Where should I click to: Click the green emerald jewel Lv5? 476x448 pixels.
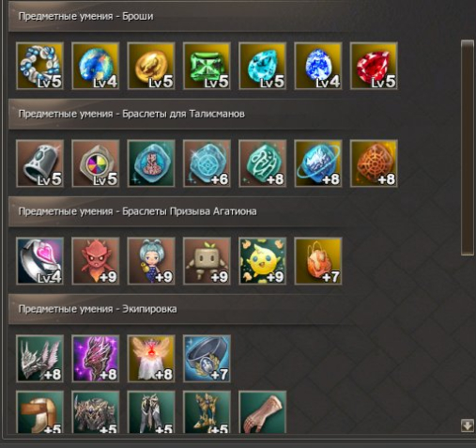tap(207, 66)
